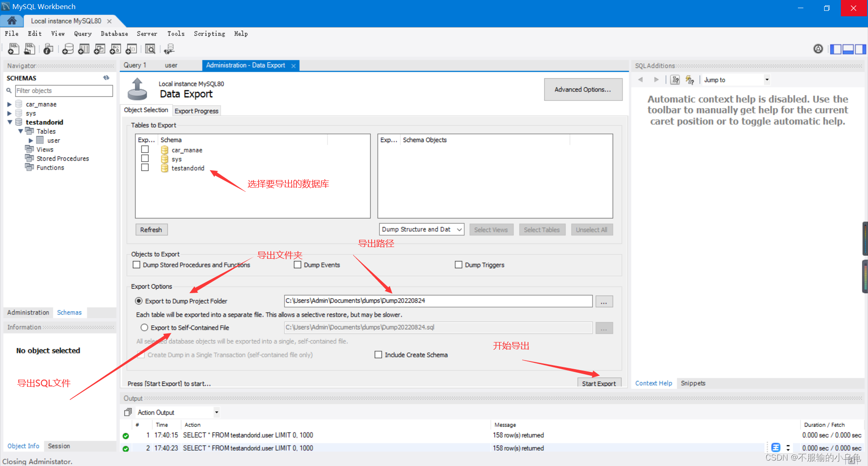868x466 pixels.
Task: Click the Start Export button
Action: coord(599,383)
